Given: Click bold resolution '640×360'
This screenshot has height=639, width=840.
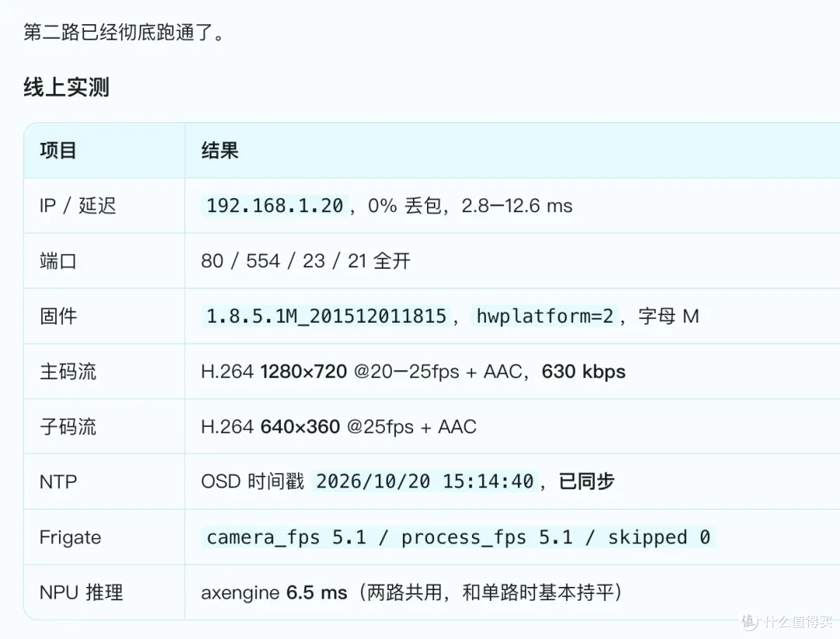Looking at the screenshot, I should coord(300,426).
